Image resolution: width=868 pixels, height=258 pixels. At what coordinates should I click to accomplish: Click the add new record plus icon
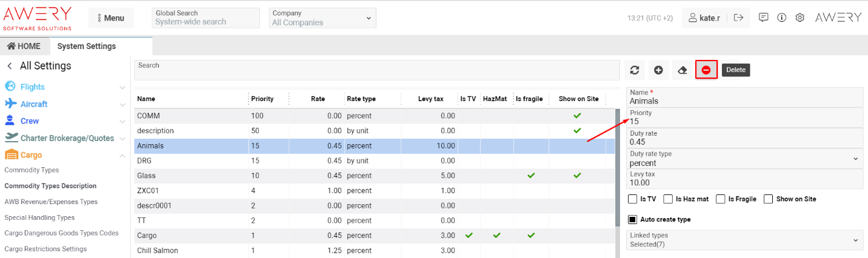(658, 70)
